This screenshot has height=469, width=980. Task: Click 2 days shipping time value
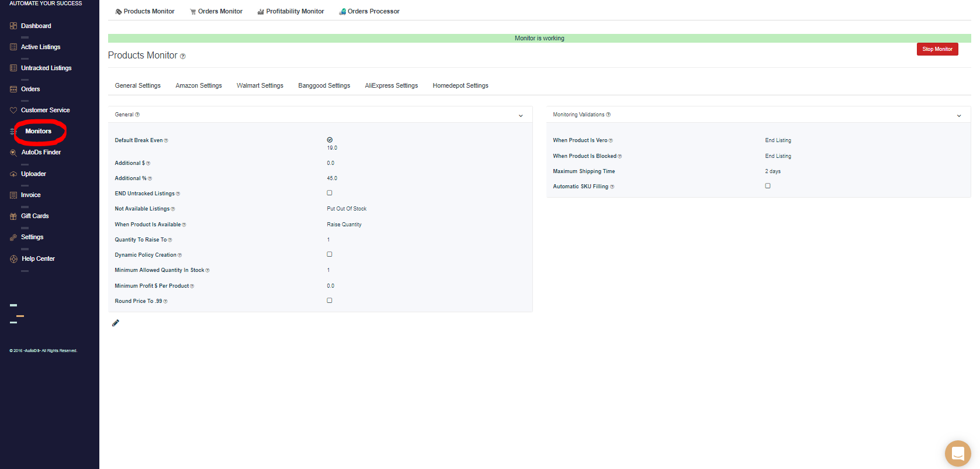[773, 171]
